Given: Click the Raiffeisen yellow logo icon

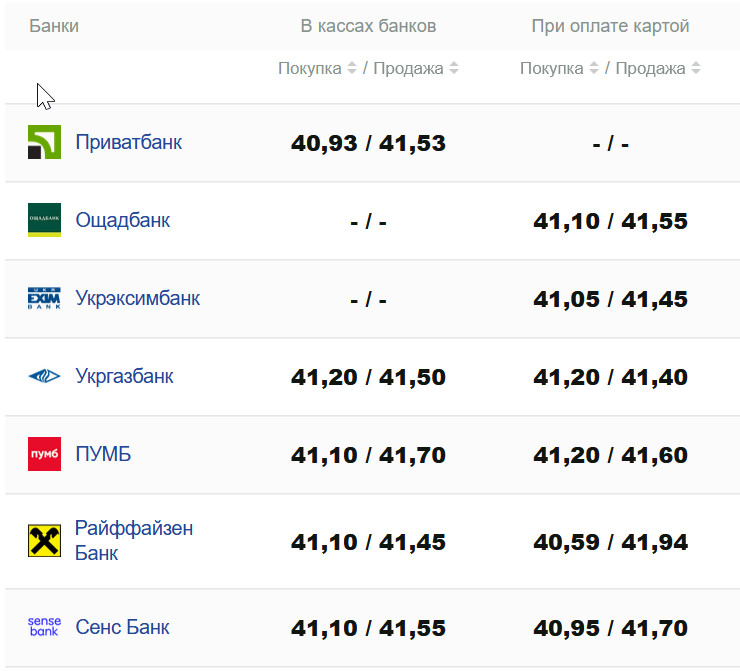Looking at the screenshot, I should (44, 541).
